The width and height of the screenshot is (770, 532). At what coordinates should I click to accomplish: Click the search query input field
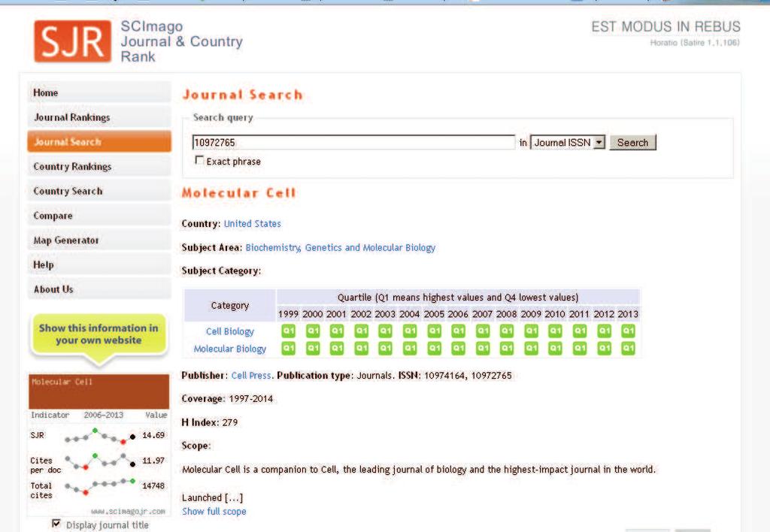(x=353, y=142)
